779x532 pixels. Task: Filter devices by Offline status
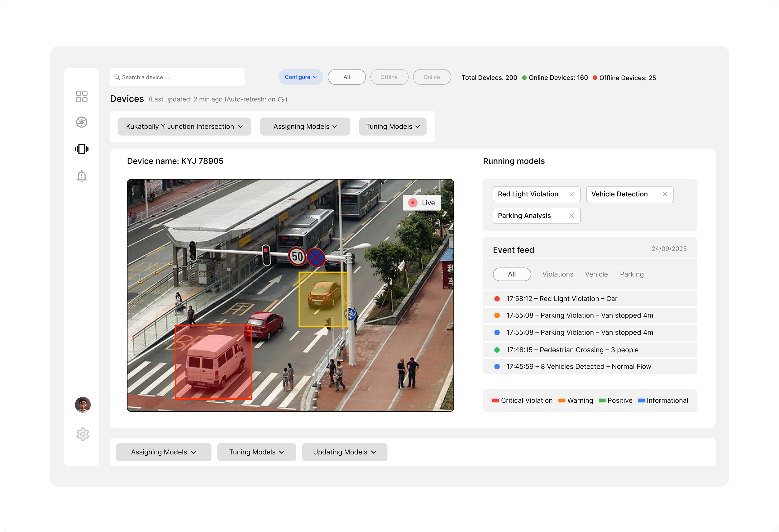click(389, 77)
